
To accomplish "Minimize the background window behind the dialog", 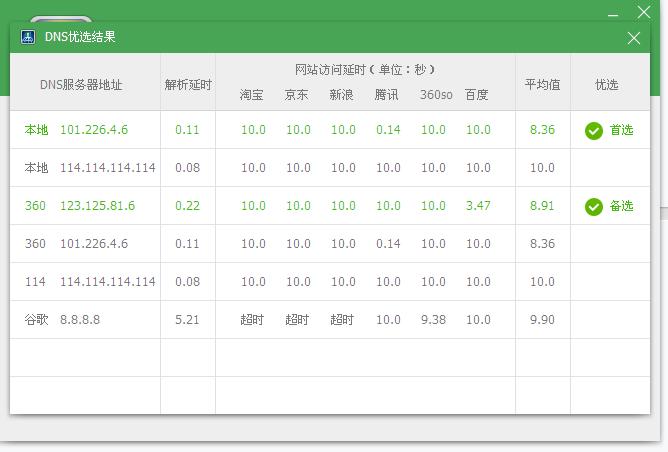I will [613, 15].
